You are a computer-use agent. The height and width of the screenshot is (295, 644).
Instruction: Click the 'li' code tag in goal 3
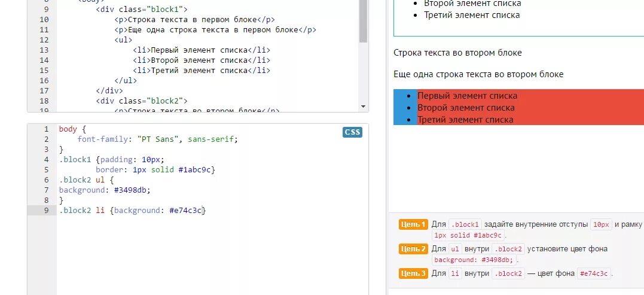[x=455, y=273]
